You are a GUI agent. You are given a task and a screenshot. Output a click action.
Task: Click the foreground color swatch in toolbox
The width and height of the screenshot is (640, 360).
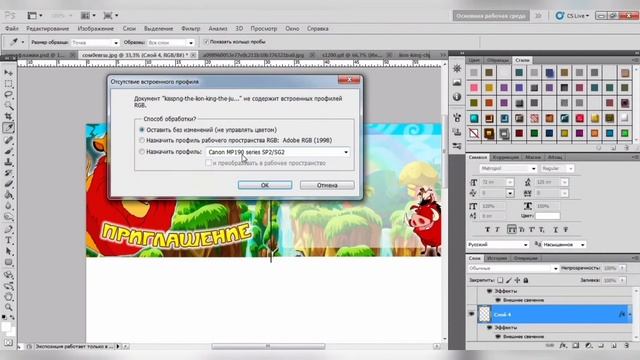tap(6, 327)
